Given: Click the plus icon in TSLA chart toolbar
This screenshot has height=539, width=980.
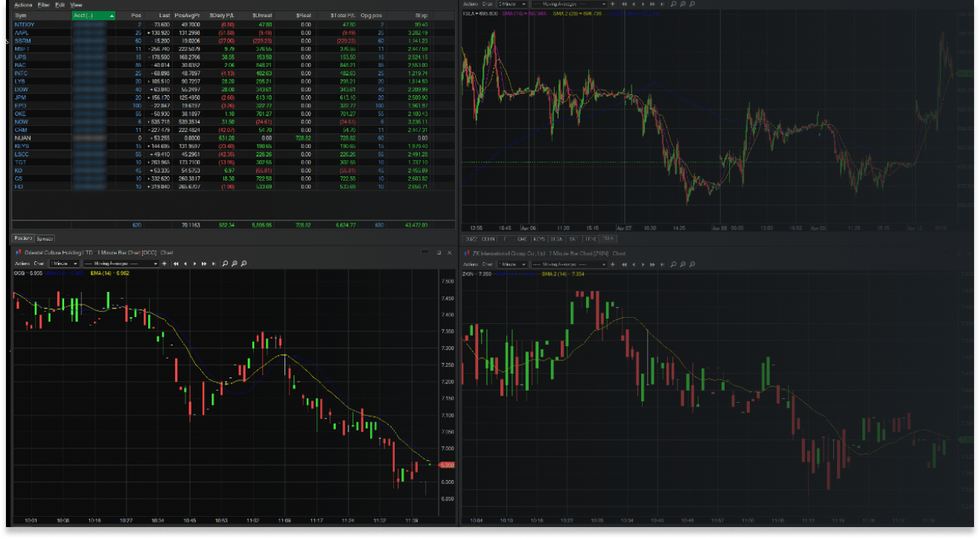Looking at the screenshot, I should [613, 4].
